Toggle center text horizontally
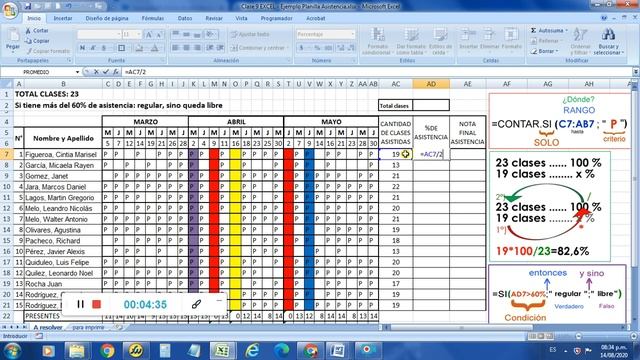The height and width of the screenshot is (360, 640). click(x=186, y=48)
